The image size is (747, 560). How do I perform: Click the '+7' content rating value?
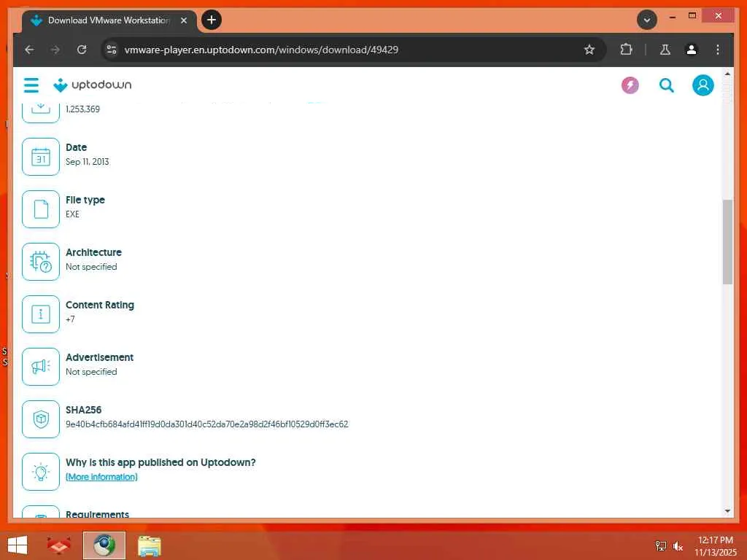[x=70, y=319]
